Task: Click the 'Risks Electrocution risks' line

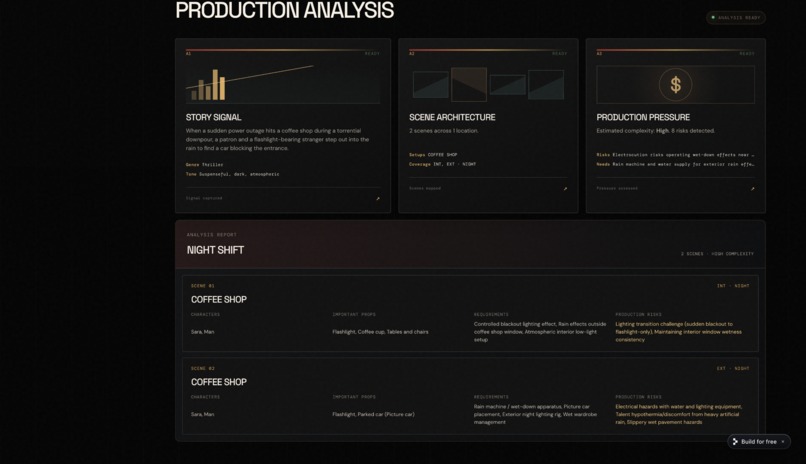Action: pyautogui.click(x=675, y=155)
